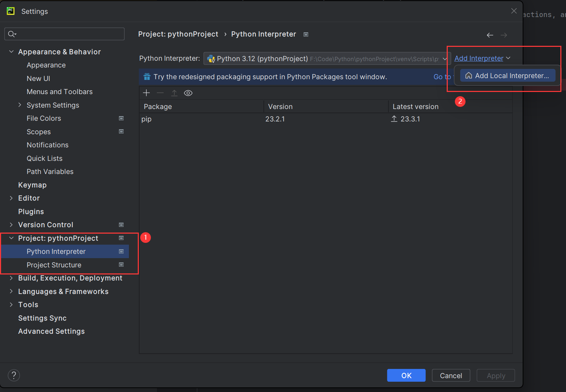This screenshot has width=566, height=392.
Task: Click the Go to link in banner
Action: tap(442, 77)
